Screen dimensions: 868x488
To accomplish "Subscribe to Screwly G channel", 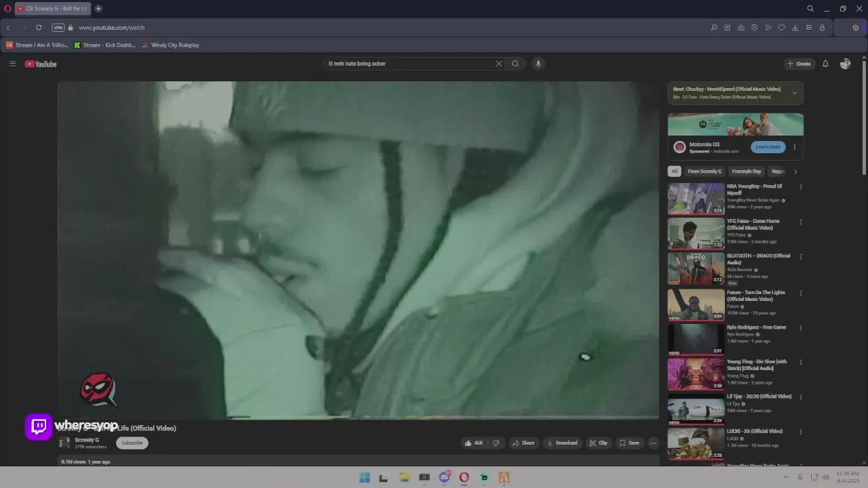I will (x=132, y=443).
